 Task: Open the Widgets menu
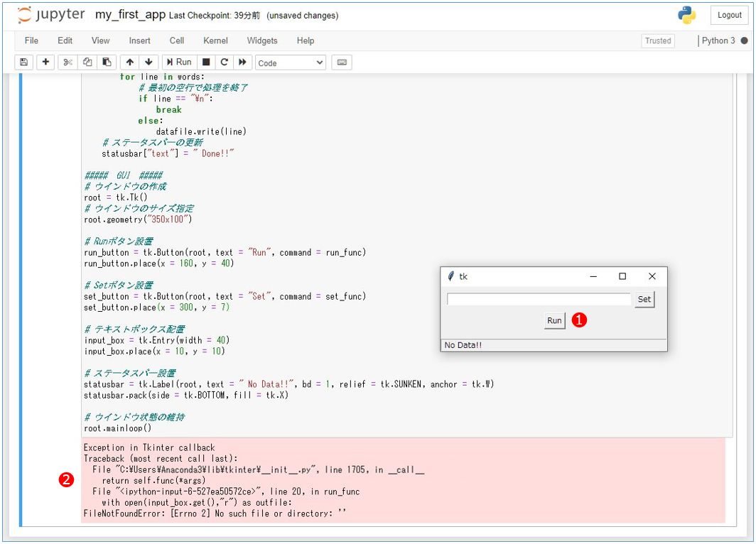coord(261,40)
